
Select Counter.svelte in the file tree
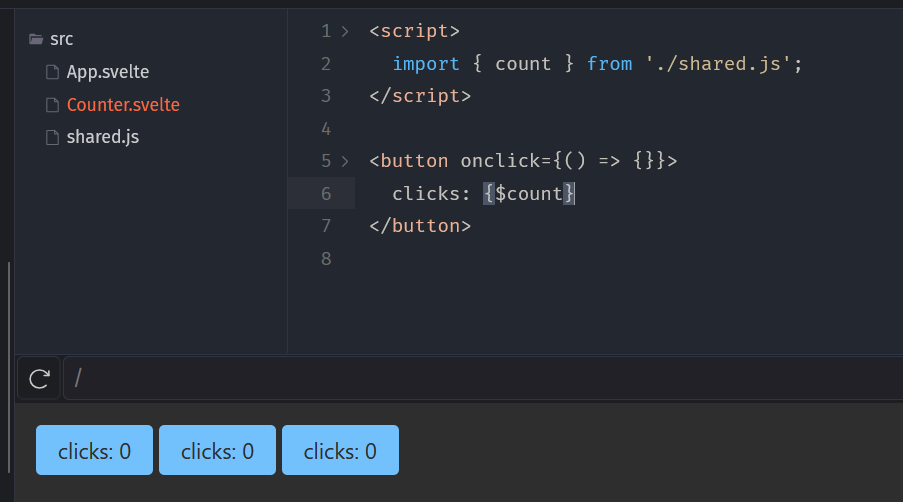(123, 105)
